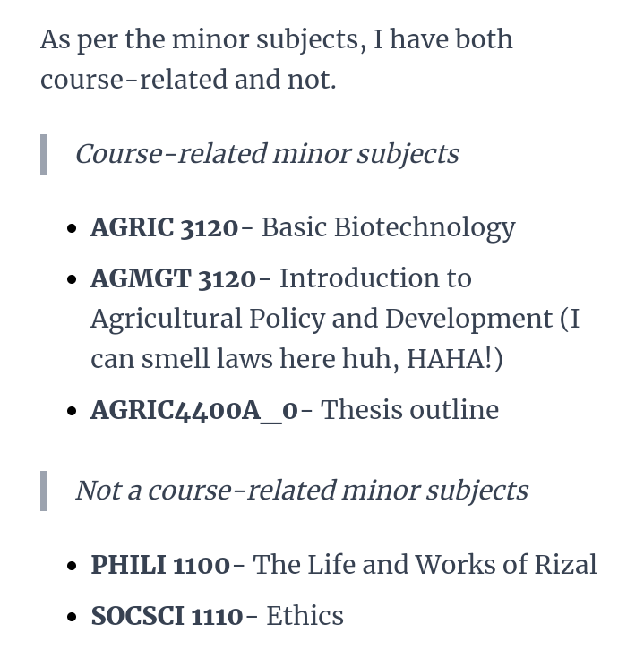Click the bold PHILI 1100 course code
Viewport: 644px width, 658px height.
tap(160, 565)
